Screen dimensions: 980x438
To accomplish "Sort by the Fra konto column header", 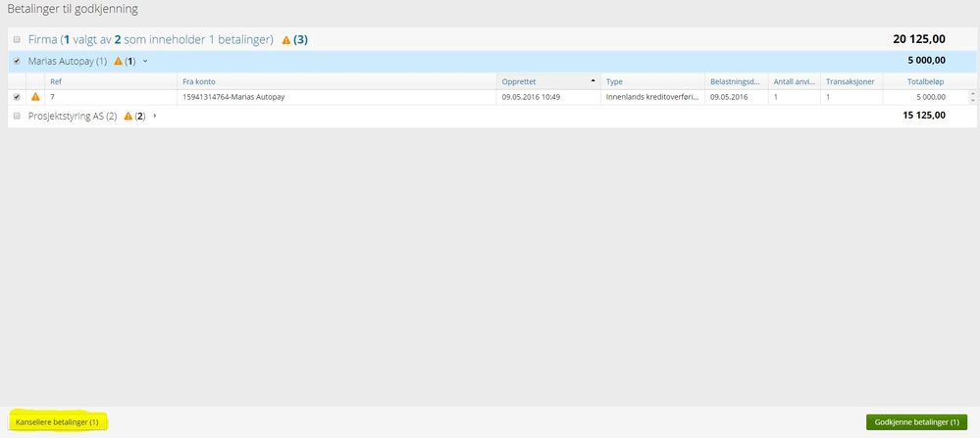I will coord(336,81).
